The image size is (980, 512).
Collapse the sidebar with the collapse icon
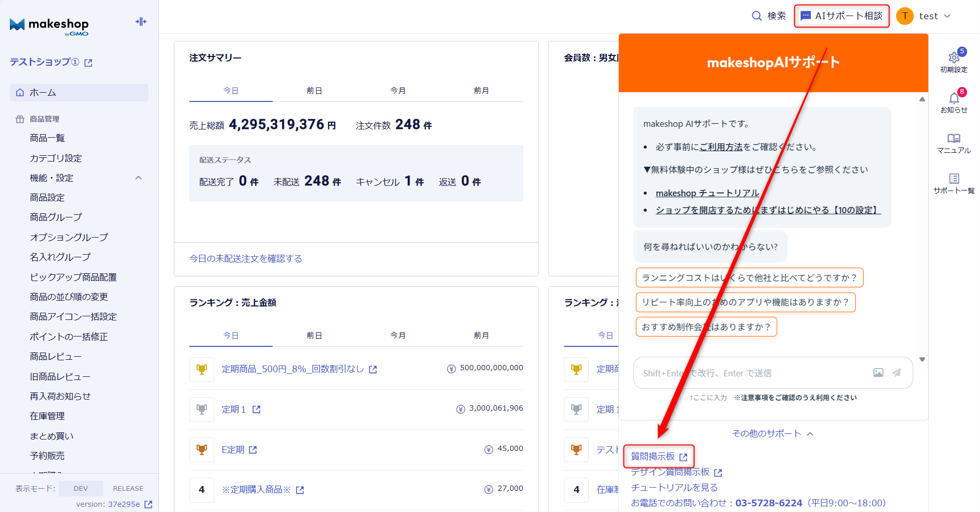pos(141,22)
